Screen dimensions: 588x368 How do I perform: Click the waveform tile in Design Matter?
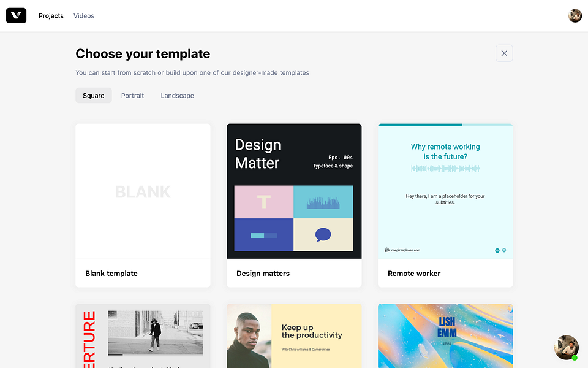click(x=323, y=202)
